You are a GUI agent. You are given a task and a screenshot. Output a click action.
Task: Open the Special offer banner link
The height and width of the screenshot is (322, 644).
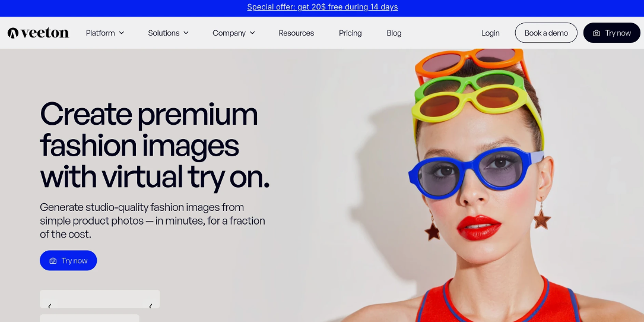322,7
